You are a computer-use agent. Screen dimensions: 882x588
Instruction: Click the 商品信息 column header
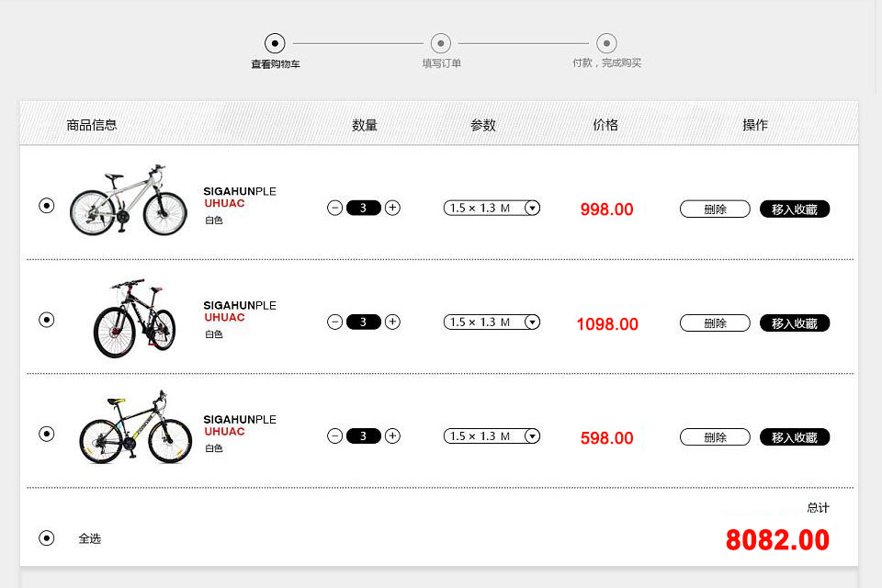(92, 125)
